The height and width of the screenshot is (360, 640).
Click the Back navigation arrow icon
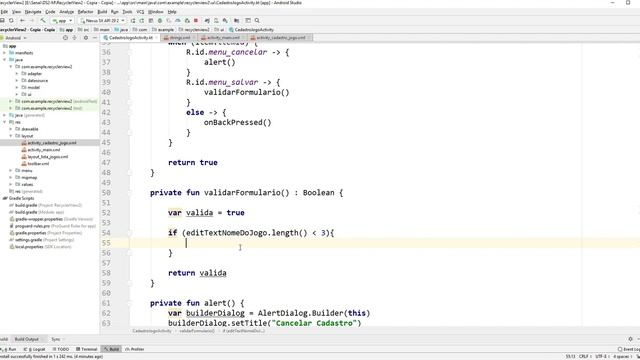pos(22,20)
